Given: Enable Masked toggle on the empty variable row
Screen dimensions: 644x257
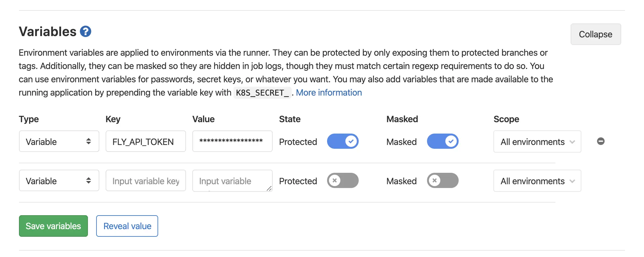Looking at the screenshot, I should pos(443,180).
